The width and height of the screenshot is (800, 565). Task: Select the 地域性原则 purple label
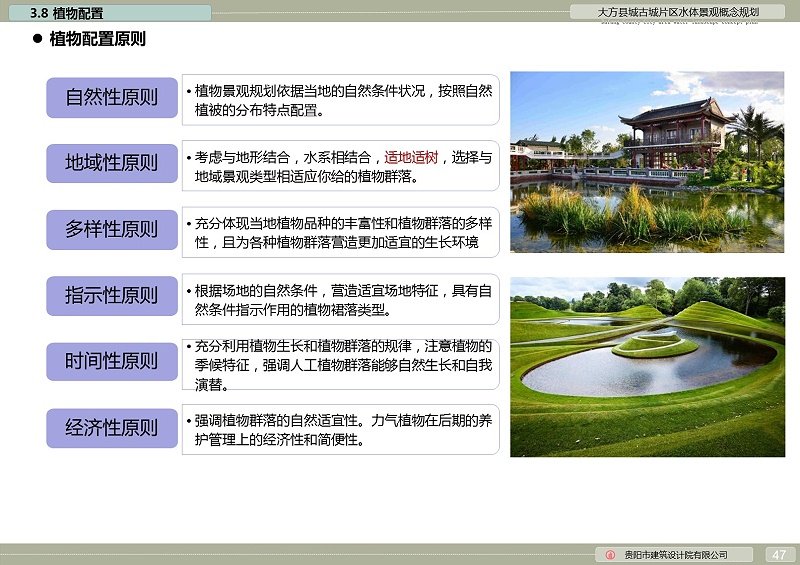[112, 163]
